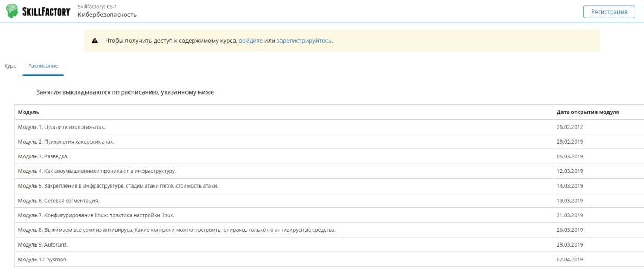Click the Модуль 3. Разведка row

tap(43, 156)
